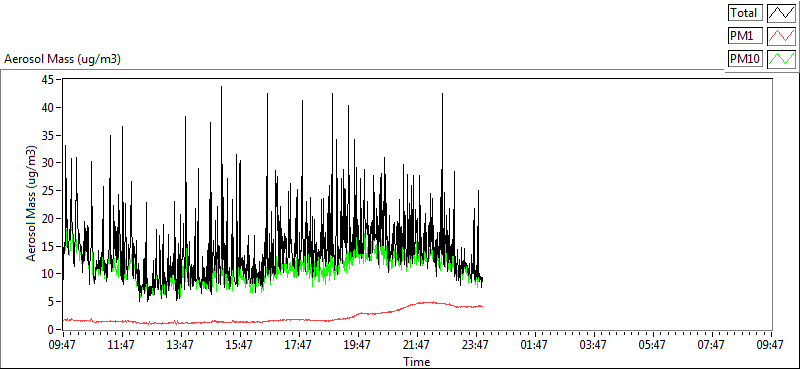The height and width of the screenshot is (369, 800).
Task: Click the 45 maximum value on y-axis
Action: tap(47, 80)
